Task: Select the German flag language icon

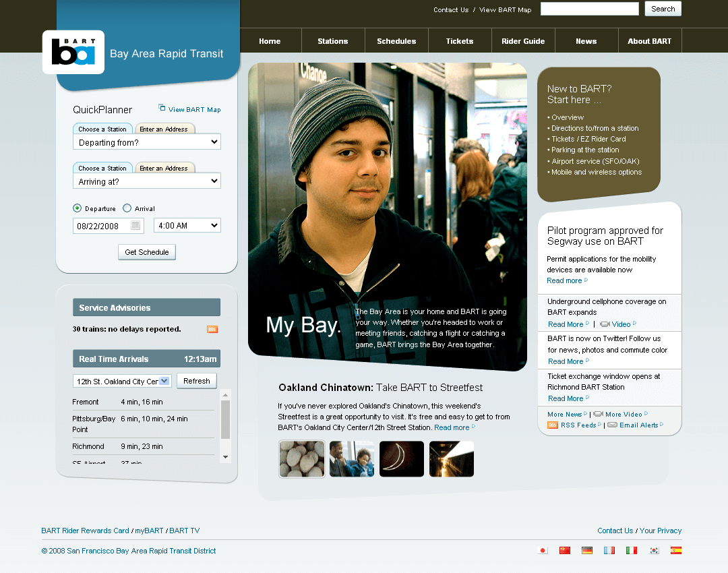Action: pyautogui.click(x=587, y=550)
